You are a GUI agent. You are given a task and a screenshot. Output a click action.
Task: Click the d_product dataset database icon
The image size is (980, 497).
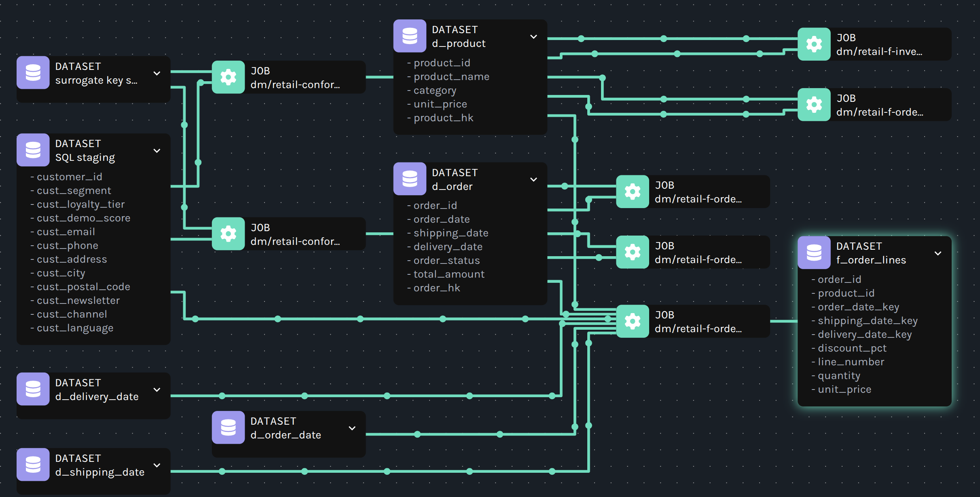[x=410, y=36]
